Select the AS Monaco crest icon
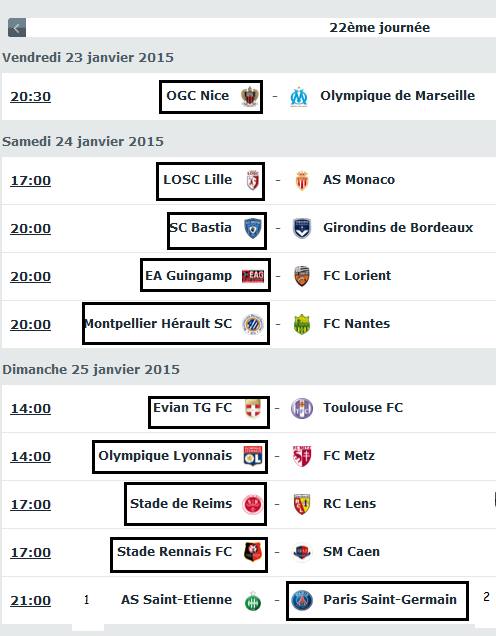The height and width of the screenshot is (636, 496). coord(302,180)
